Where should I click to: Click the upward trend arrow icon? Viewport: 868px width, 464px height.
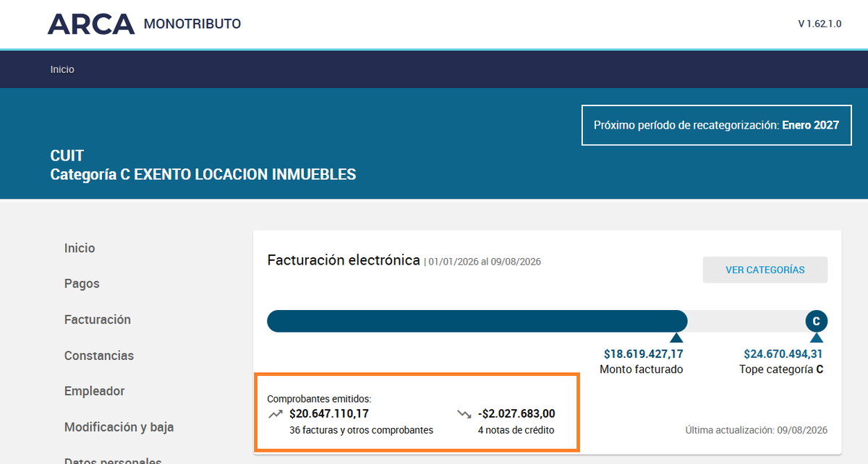click(x=275, y=414)
